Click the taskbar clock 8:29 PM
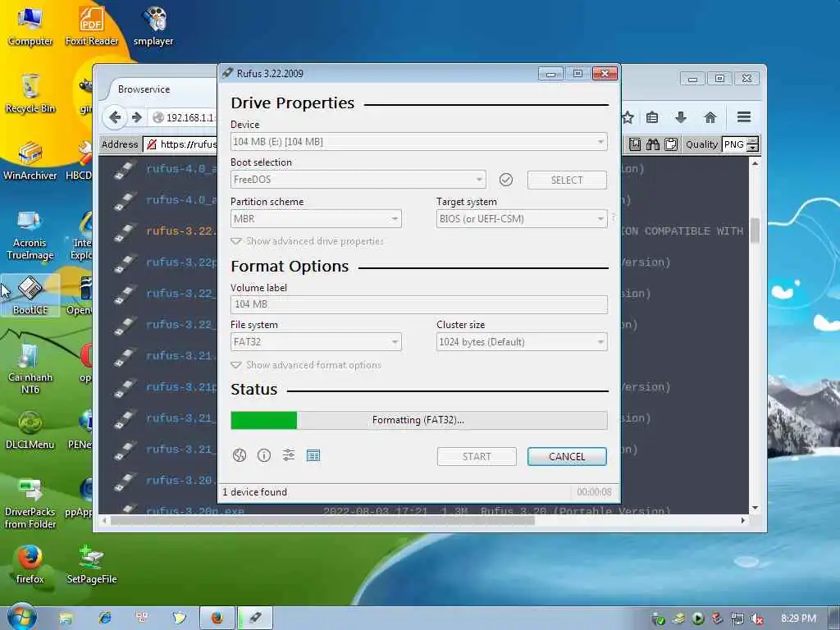Screen dimensions: 840x630 pyautogui.click(x=798, y=619)
